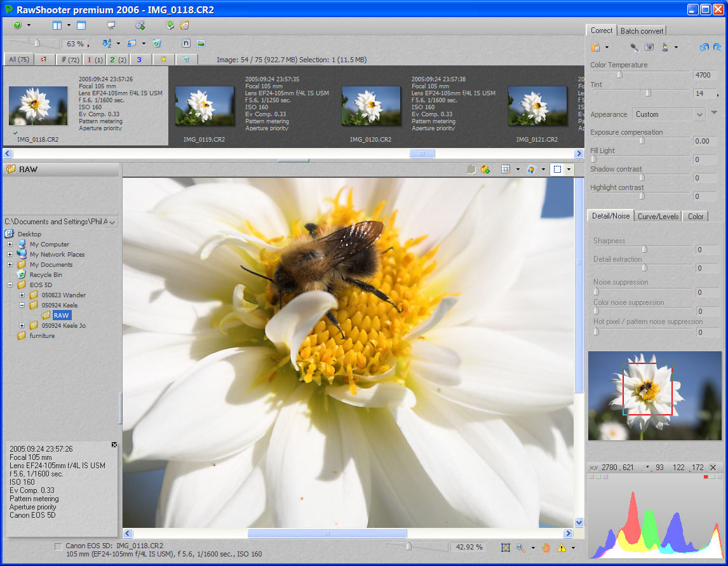The image size is (728, 566).
Task: Select the white balance eyedropper tool
Action: pos(634,47)
